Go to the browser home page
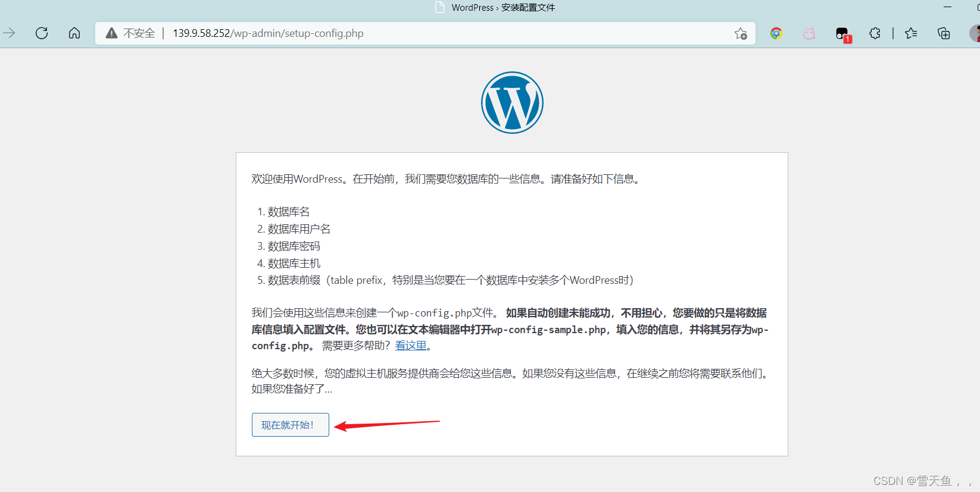 (x=74, y=33)
